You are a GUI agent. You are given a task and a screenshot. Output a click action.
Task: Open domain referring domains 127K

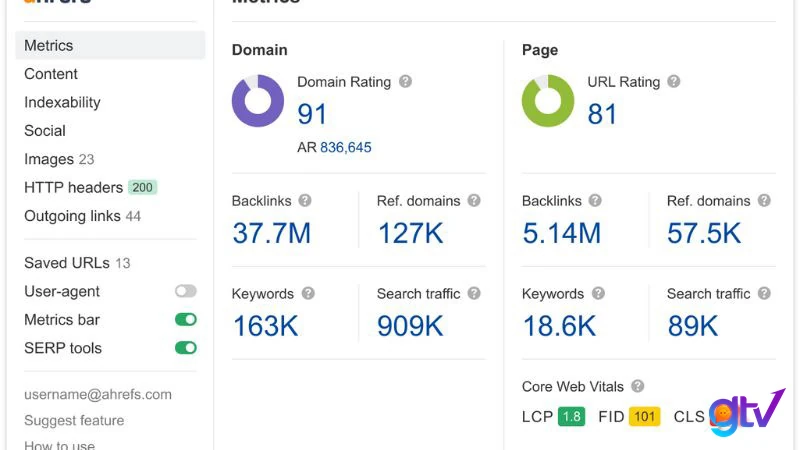410,233
